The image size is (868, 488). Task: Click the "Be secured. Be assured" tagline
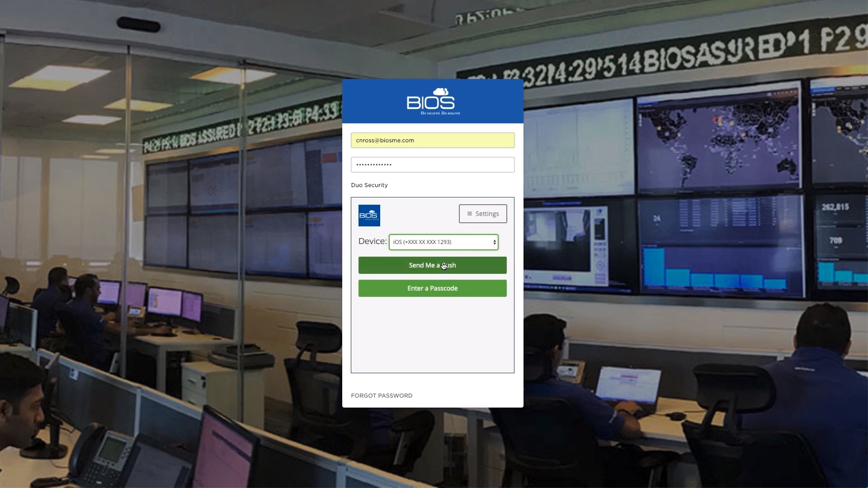(x=440, y=113)
